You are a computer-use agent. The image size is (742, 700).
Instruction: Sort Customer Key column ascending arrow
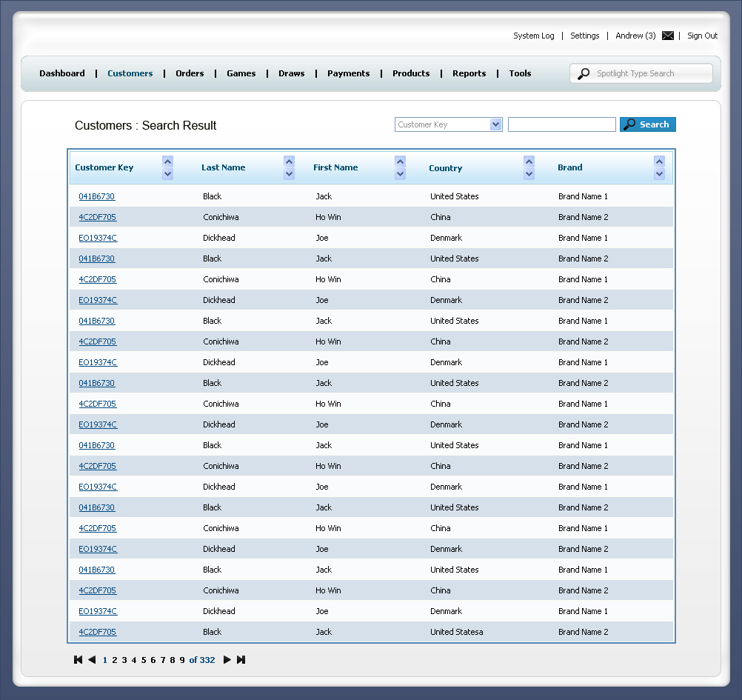pyautogui.click(x=167, y=161)
